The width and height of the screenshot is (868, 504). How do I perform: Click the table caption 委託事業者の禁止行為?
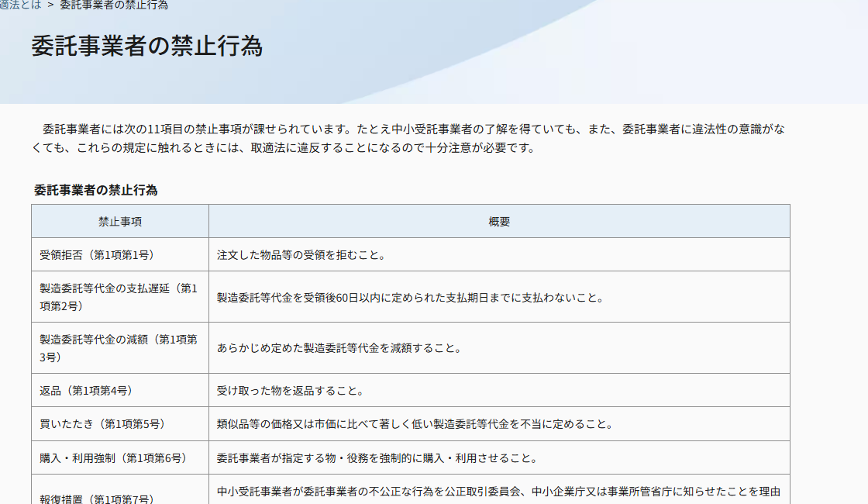[x=96, y=190]
